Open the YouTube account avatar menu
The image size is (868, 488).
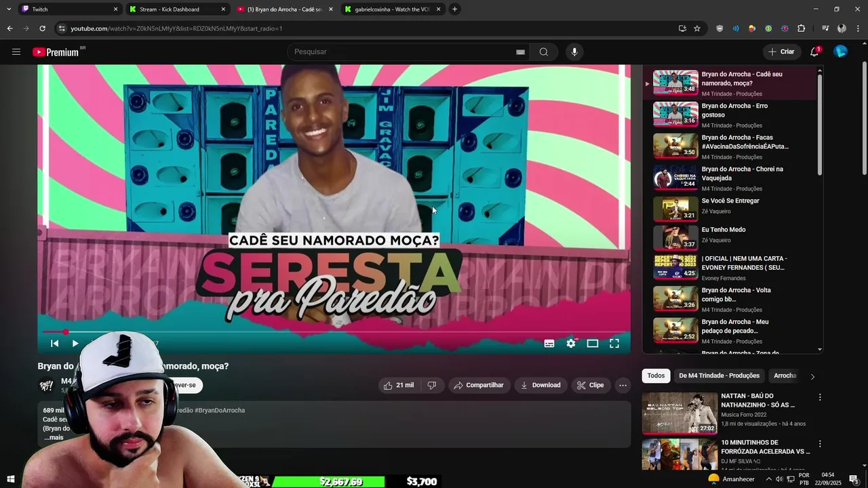840,52
